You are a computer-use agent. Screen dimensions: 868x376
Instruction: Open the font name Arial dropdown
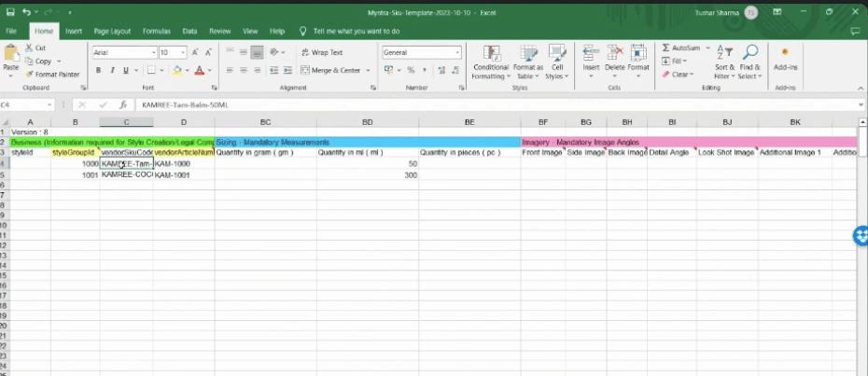[153, 52]
